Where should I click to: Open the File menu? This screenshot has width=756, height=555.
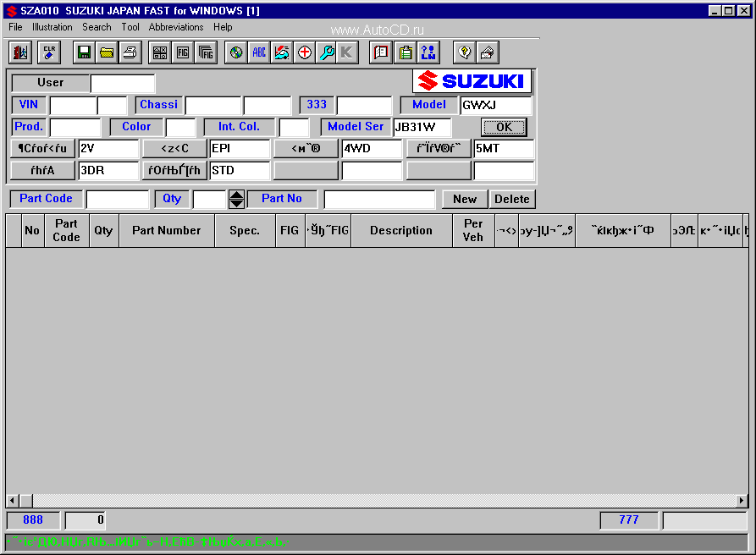[x=15, y=27]
